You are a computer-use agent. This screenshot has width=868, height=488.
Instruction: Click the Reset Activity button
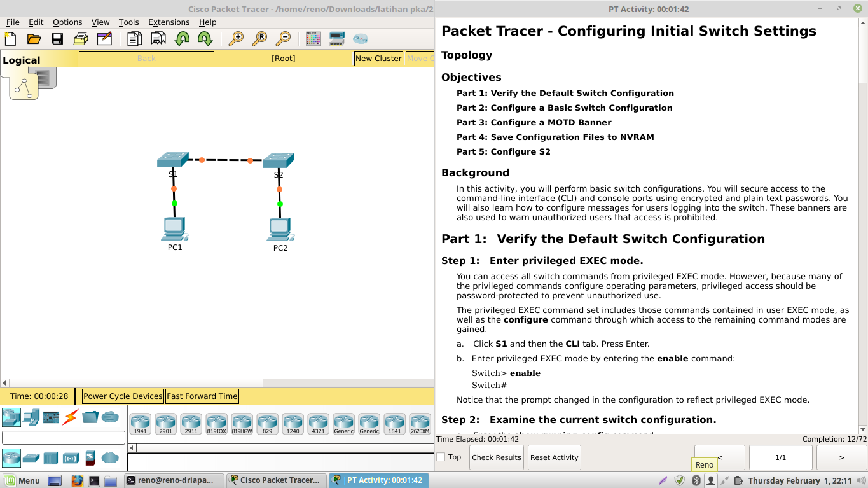(555, 457)
